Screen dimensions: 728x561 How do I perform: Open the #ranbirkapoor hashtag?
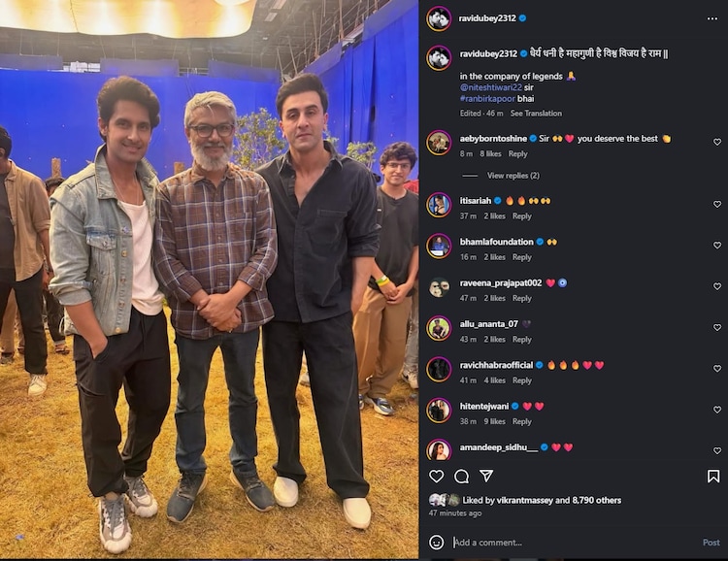(487, 99)
